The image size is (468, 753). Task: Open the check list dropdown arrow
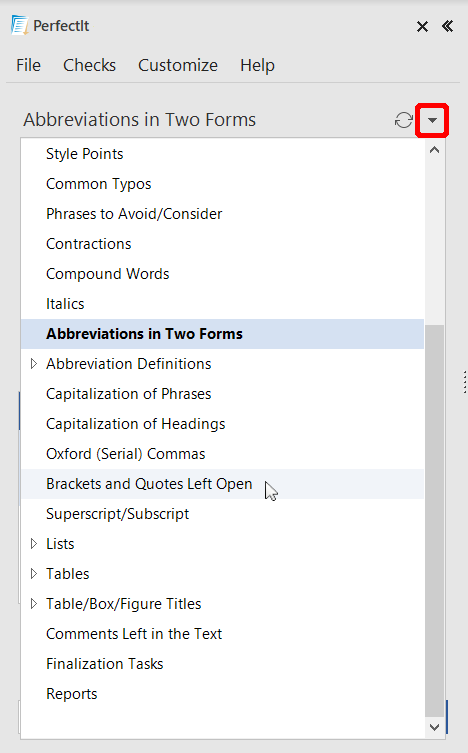point(432,120)
